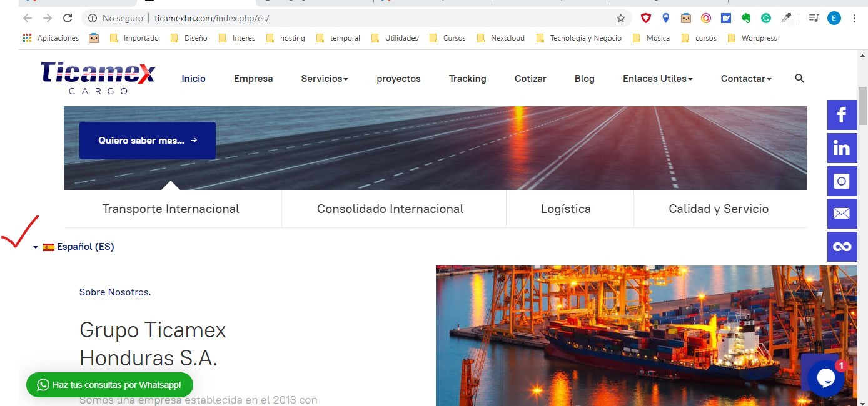Select the Consolidado Internacional tab
Image resolution: width=868 pixels, height=406 pixels.
click(x=390, y=209)
